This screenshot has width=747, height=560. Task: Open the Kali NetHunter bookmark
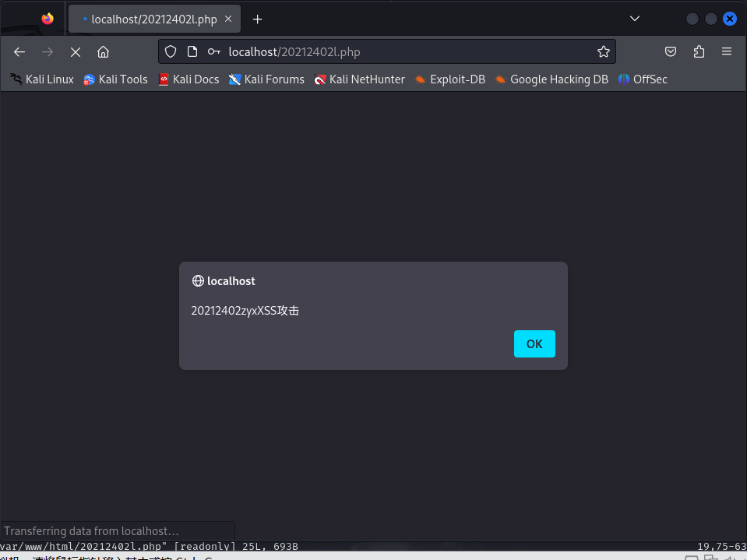[x=359, y=79]
